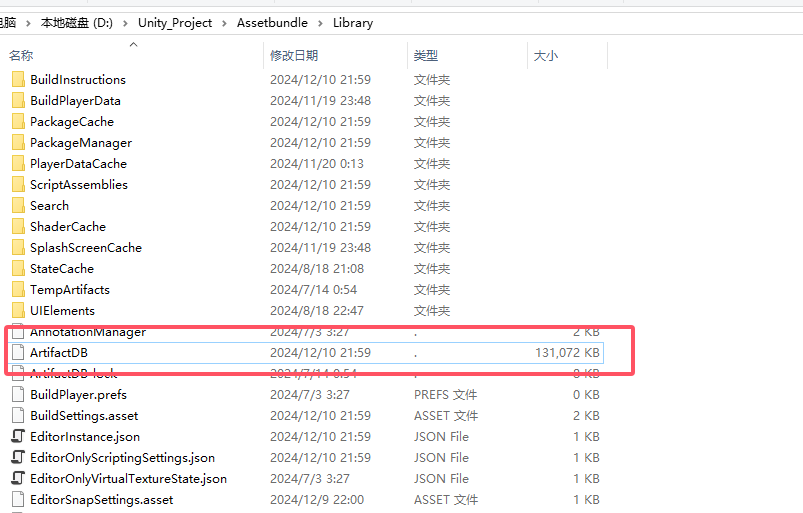The width and height of the screenshot is (803, 513).
Task: Click the BuildPlayer.prefs file icon
Action: pos(17,394)
